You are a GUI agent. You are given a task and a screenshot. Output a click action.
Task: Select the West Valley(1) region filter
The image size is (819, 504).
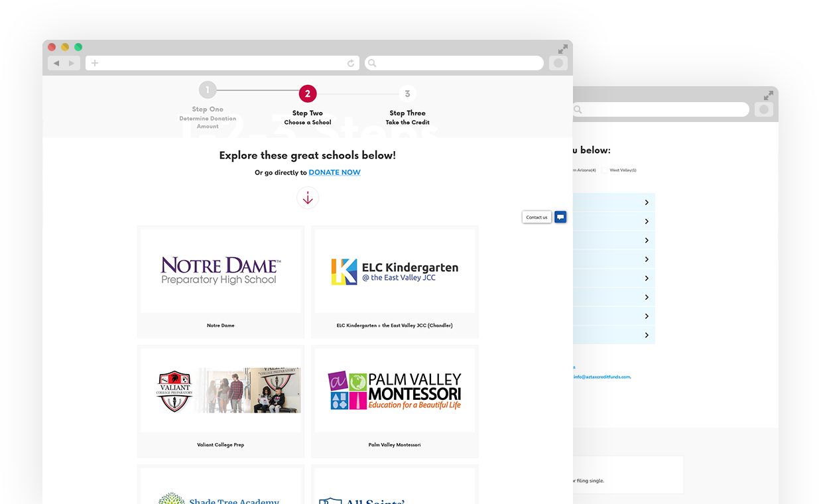[623, 170]
